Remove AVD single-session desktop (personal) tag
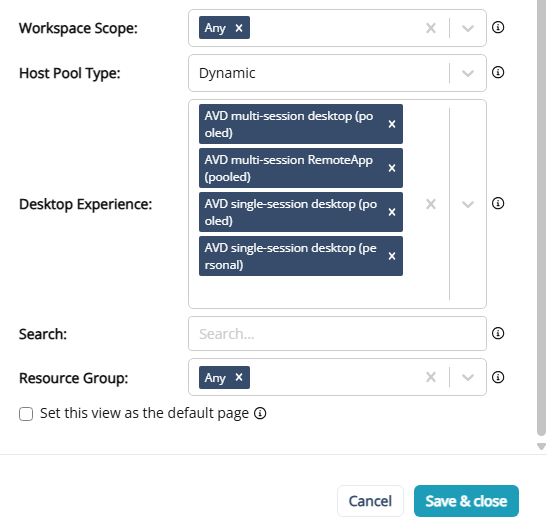 coord(392,256)
